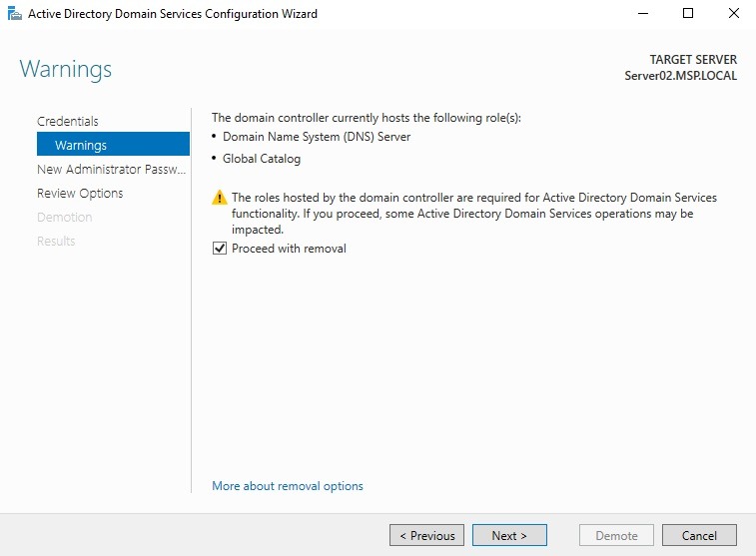The height and width of the screenshot is (556, 756).
Task: Click the Server02.MSP.LOCAL target server name
Action: tap(680, 76)
